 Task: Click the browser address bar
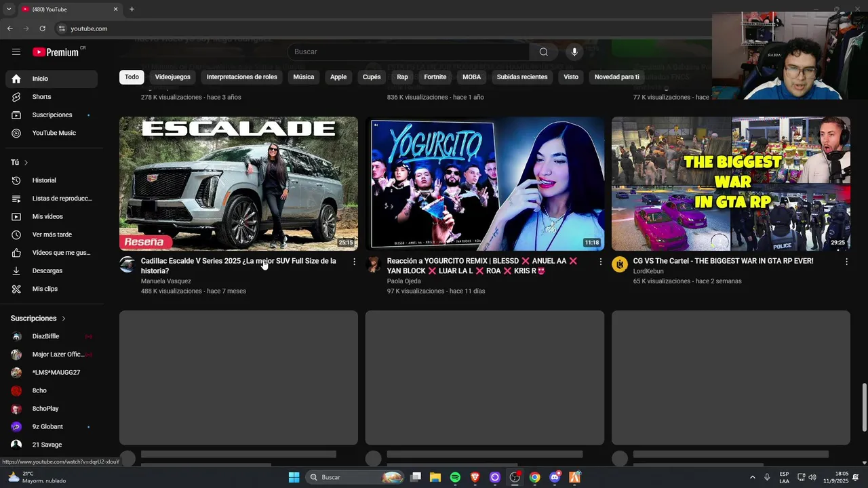pos(380,28)
